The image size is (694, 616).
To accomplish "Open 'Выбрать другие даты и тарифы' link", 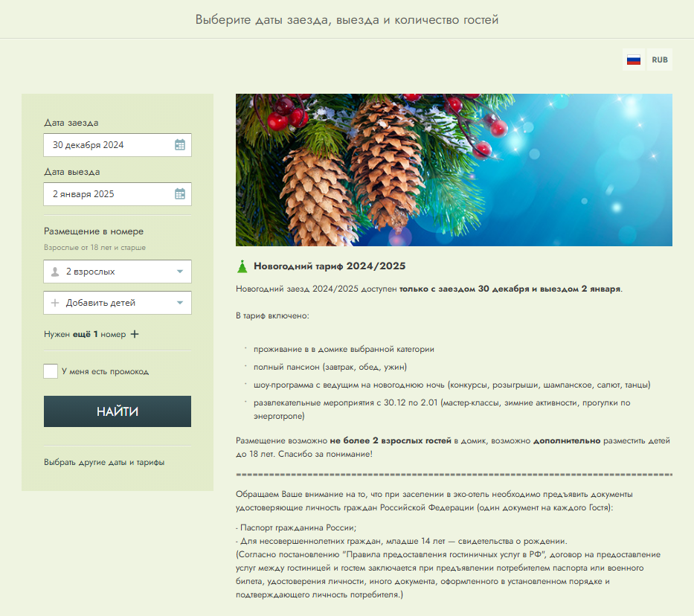I will (104, 462).
